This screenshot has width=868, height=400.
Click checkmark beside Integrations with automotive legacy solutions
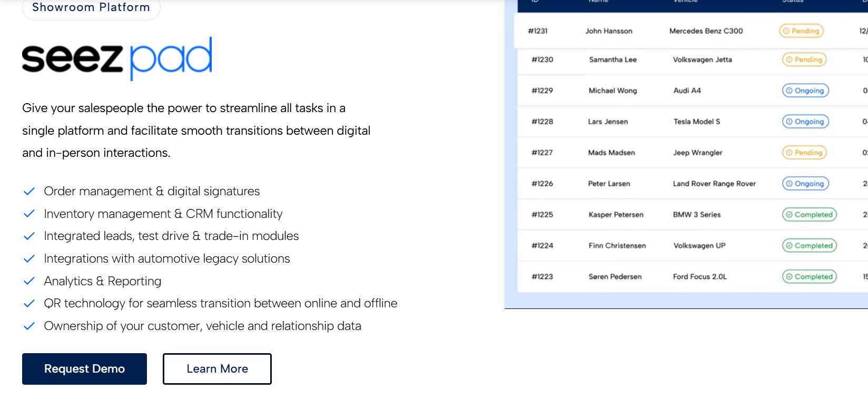29,259
